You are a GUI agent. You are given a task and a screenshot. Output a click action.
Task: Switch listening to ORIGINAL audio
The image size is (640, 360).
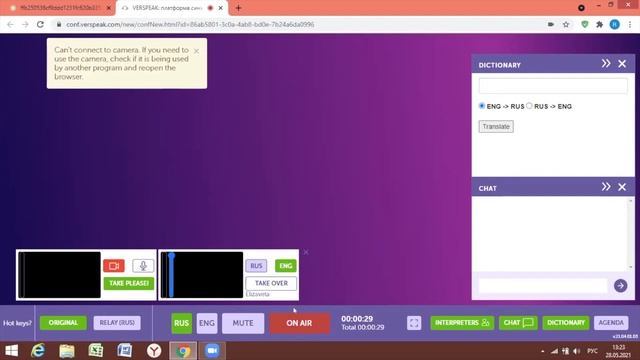[x=63, y=322]
